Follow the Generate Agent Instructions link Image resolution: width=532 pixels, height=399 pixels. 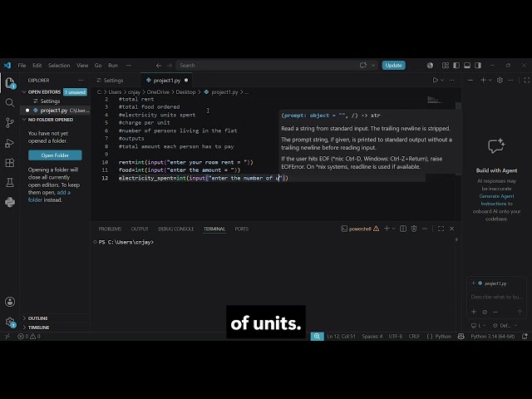click(x=496, y=199)
